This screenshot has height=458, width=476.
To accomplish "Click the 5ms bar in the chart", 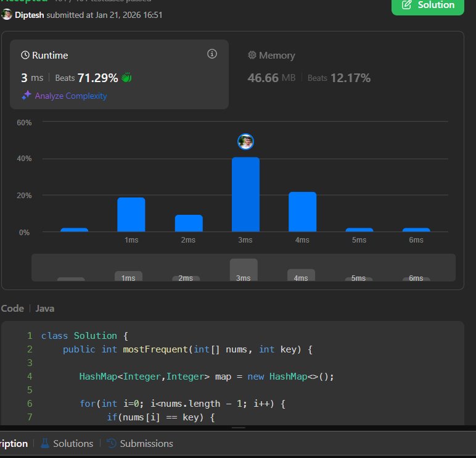I will 359,230.
